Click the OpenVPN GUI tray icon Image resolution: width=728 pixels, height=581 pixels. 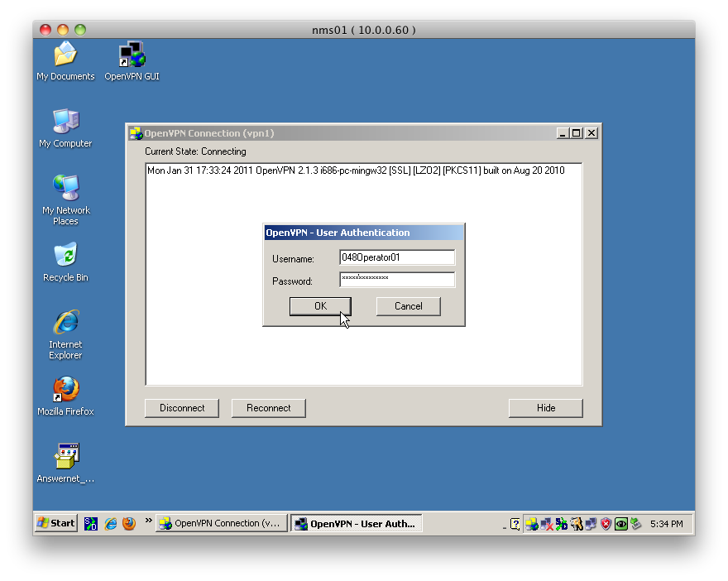[532, 525]
